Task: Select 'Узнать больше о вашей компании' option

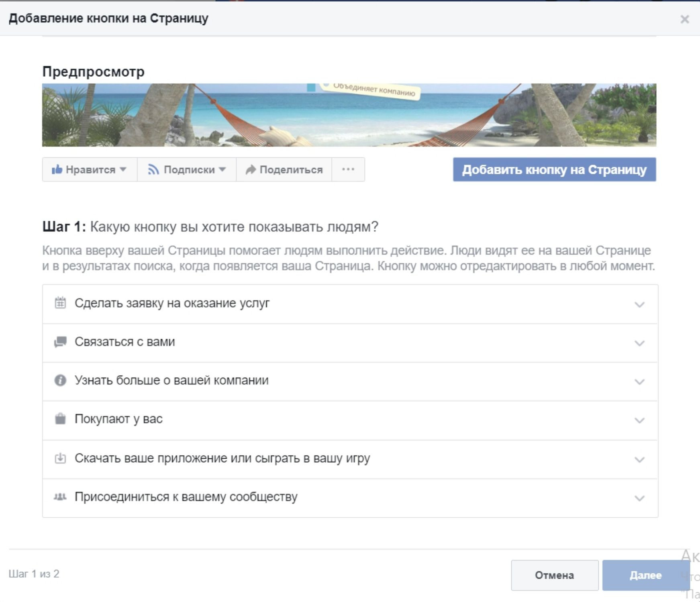Action: coord(171,380)
